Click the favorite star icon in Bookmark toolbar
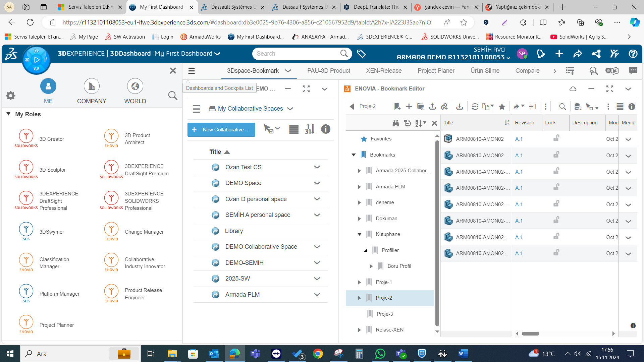The image size is (644, 362). tap(502, 107)
